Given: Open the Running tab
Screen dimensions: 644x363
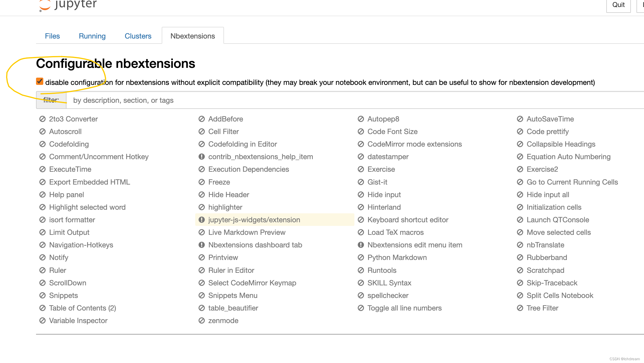Looking at the screenshot, I should (92, 36).
